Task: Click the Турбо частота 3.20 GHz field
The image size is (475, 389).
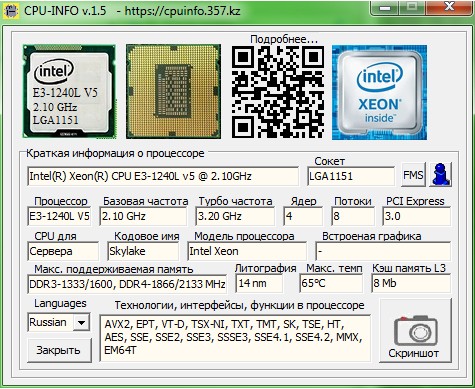Action: (x=235, y=216)
